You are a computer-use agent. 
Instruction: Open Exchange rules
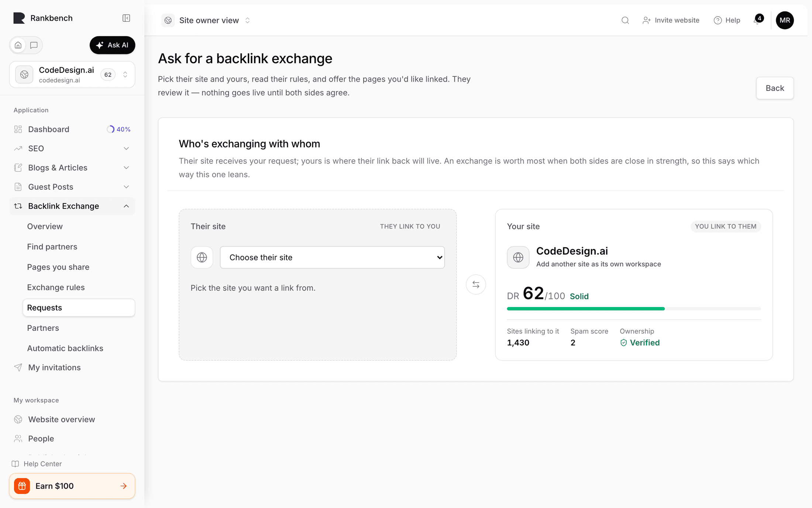tap(79, 287)
